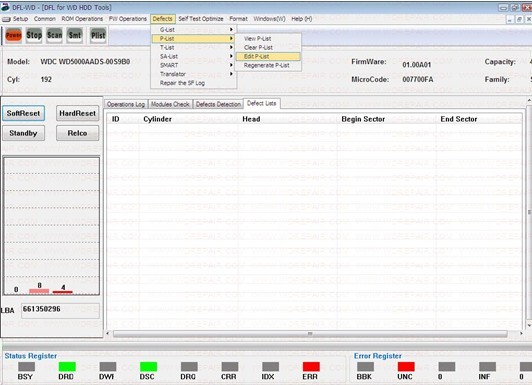The image size is (532, 385).
Task: Click the red Power toolbar icon
Action: point(14,35)
